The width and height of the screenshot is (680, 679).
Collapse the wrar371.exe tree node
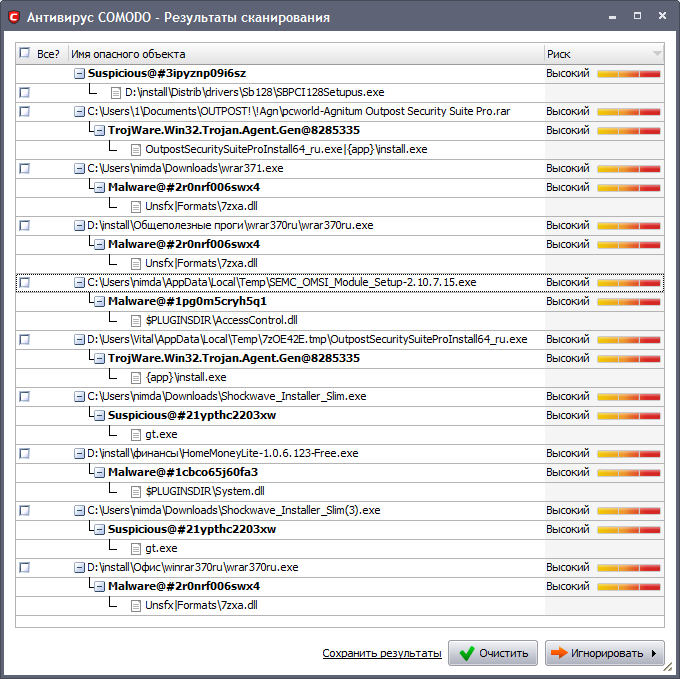[79, 168]
